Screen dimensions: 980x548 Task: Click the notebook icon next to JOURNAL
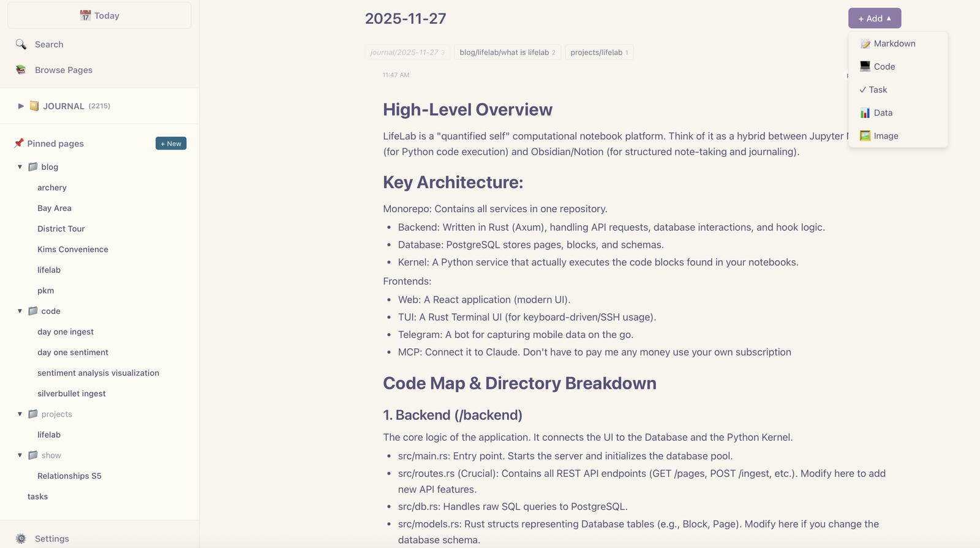click(34, 106)
